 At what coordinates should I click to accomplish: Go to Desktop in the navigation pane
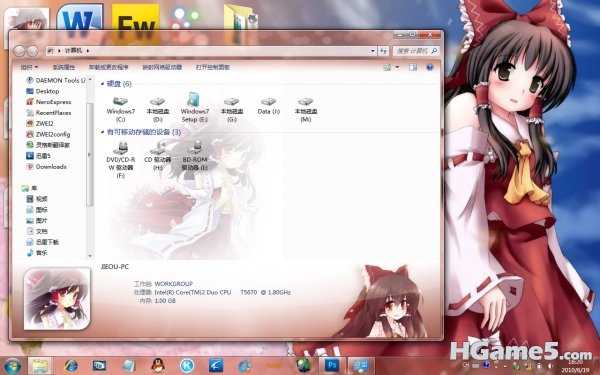coord(43,91)
